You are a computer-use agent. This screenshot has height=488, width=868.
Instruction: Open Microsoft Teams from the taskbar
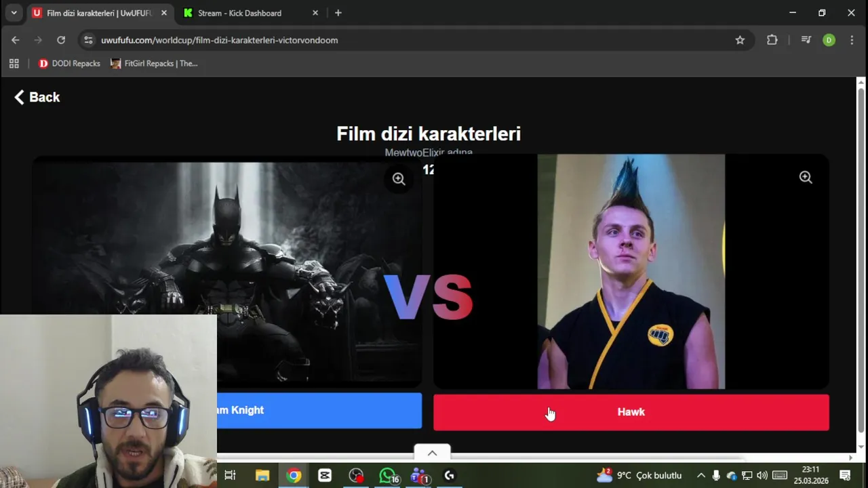point(419,475)
